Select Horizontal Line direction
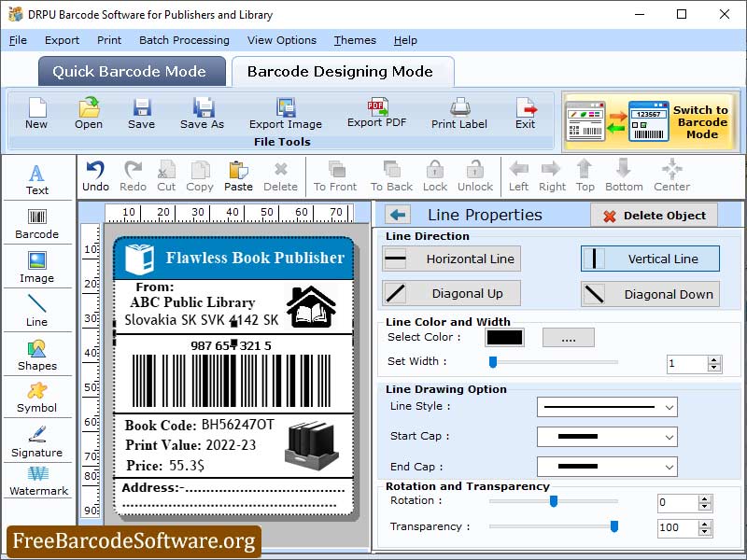The width and height of the screenshot is (747, 560). [451, 259]
